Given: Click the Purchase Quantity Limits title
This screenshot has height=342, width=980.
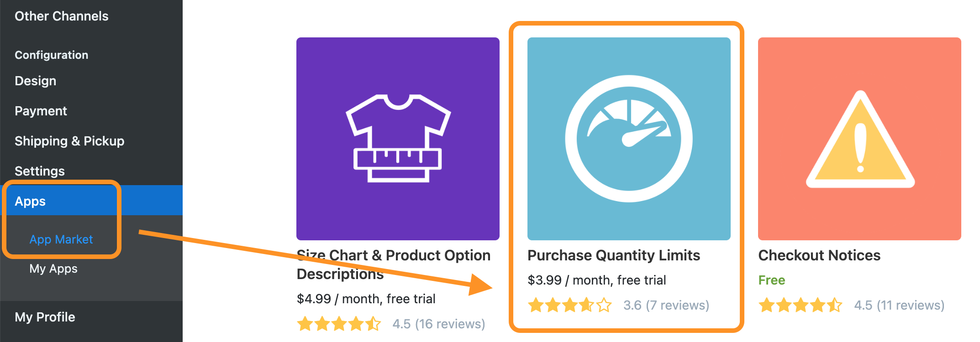Looking at the screenshot, I should pyautogui.click(x=614, y=255).
